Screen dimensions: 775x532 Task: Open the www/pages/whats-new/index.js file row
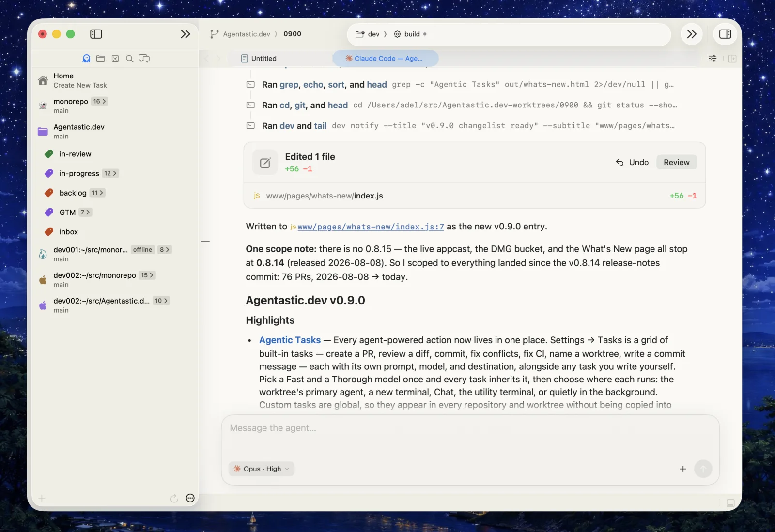click(x=475, y=196)
